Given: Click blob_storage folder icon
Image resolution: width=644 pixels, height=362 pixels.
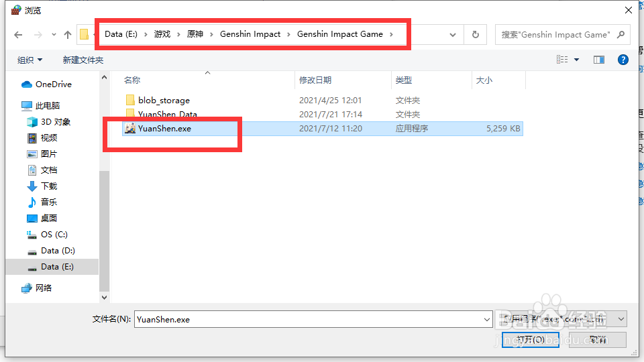Looking at the screenshot, I should (x=130, y=100).
